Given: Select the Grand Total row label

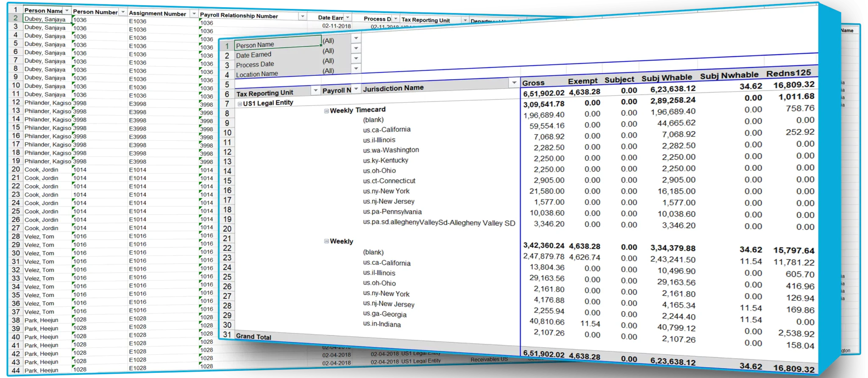Looking at the screenshot, I should [x=253, y=336].
